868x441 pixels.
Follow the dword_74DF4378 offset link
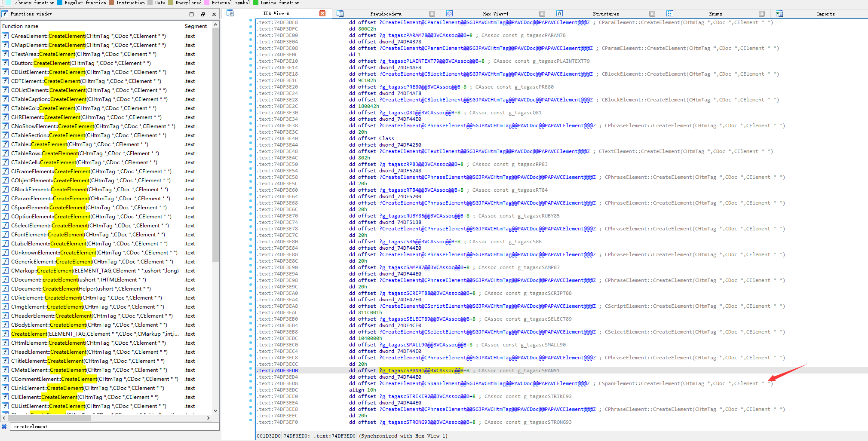[x=400, y=42]
